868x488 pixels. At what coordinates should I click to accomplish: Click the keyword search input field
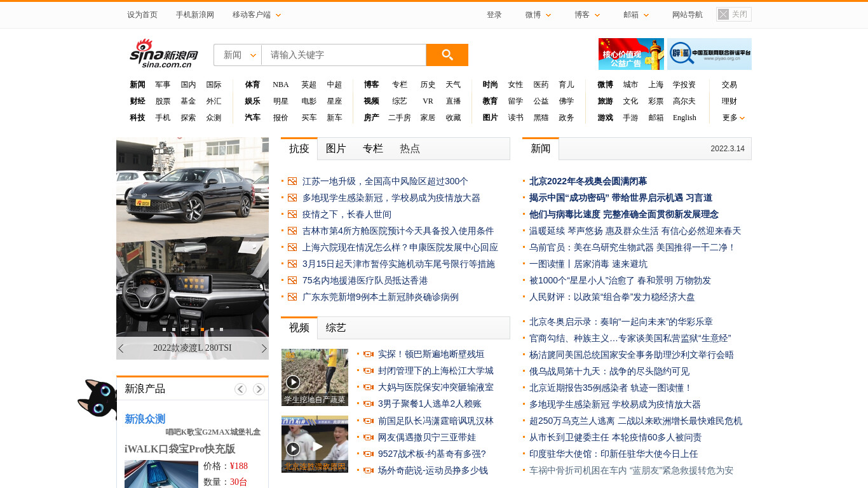(344, 55)
